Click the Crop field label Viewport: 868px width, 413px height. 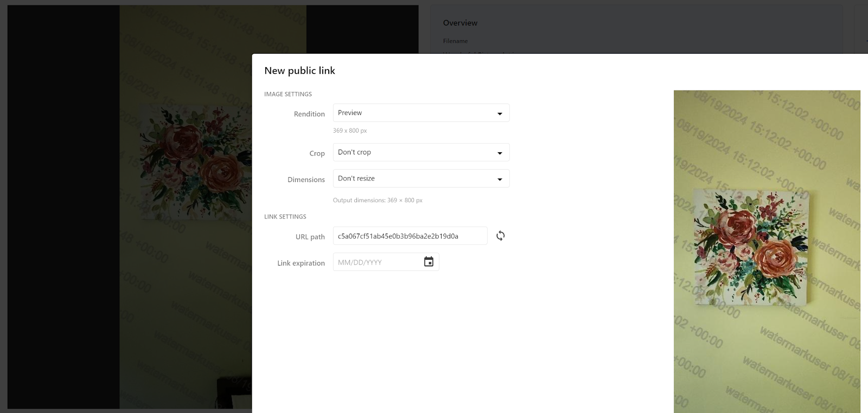tap(317, 153)
